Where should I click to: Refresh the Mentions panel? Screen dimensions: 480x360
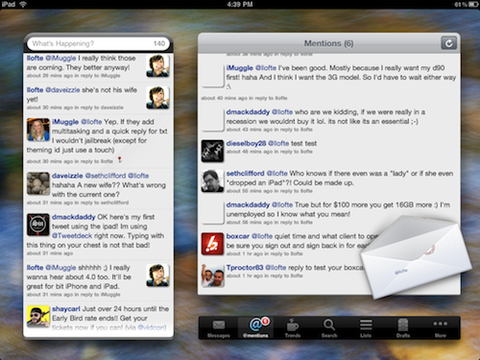click(449, 43)
